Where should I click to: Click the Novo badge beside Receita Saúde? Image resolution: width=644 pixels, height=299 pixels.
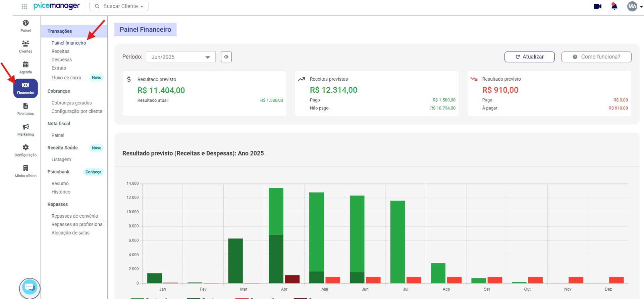coord(97,148)
